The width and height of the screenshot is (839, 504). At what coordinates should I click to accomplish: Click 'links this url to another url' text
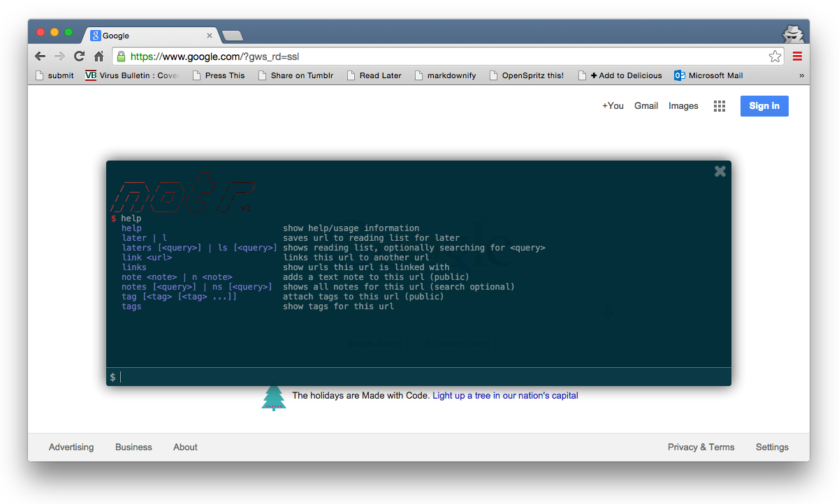(356, 258)
